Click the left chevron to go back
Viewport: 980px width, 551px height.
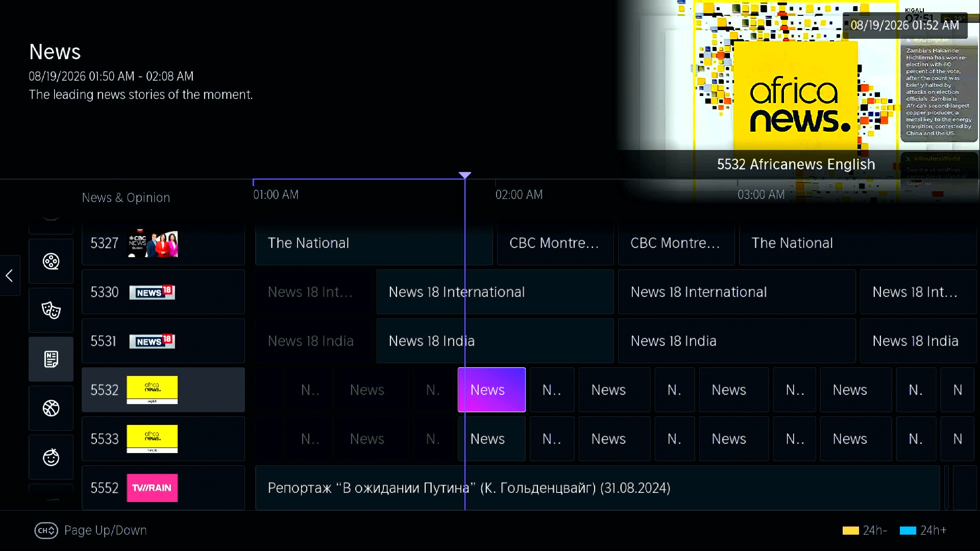tap(9, 275)
